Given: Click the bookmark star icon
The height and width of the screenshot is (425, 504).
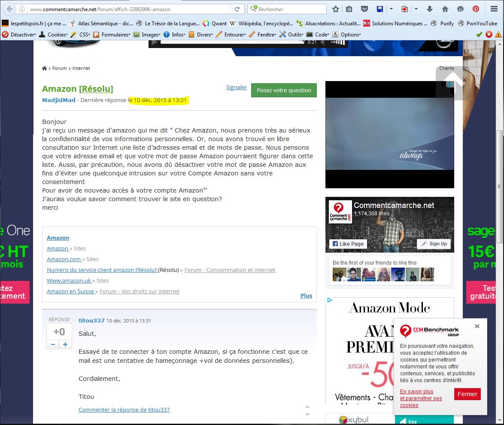Looking at the screenshot, I should pyautogui.click(x=336, y=9).
